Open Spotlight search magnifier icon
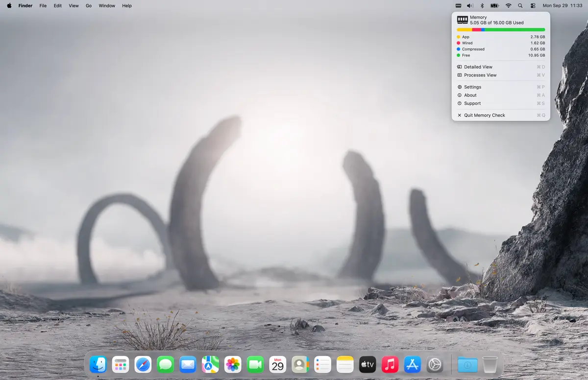This screenshot has height=380, width=588. (x=520, y=6)
